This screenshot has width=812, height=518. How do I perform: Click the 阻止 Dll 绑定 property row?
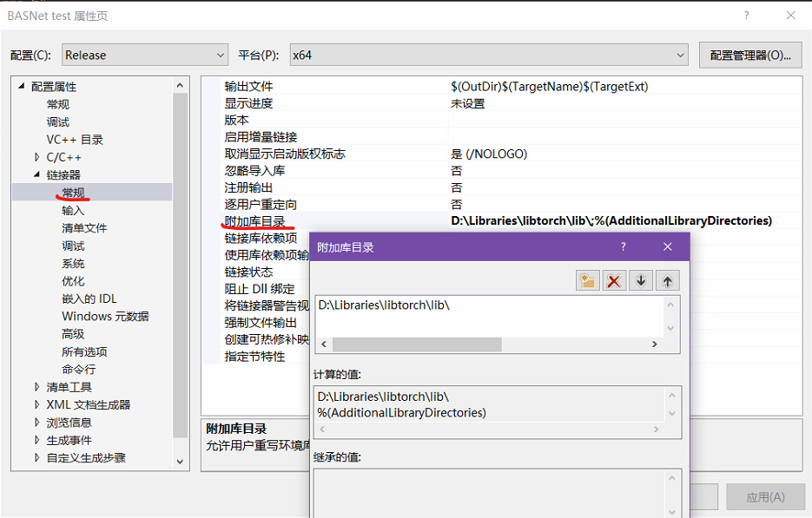click(260, 289)
